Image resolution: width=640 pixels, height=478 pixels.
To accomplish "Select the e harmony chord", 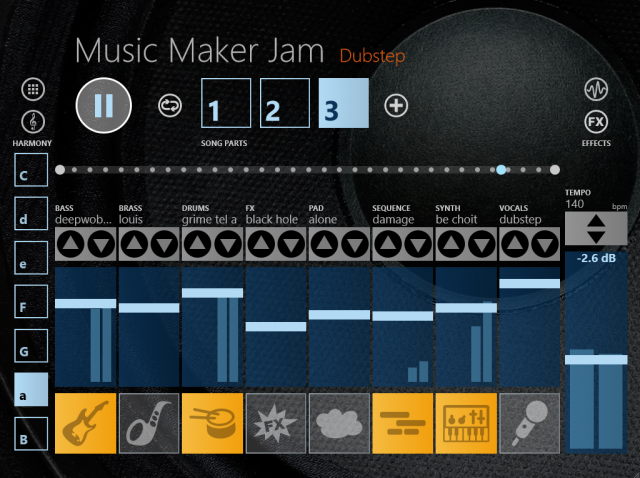I will click(x=31, y=258).
